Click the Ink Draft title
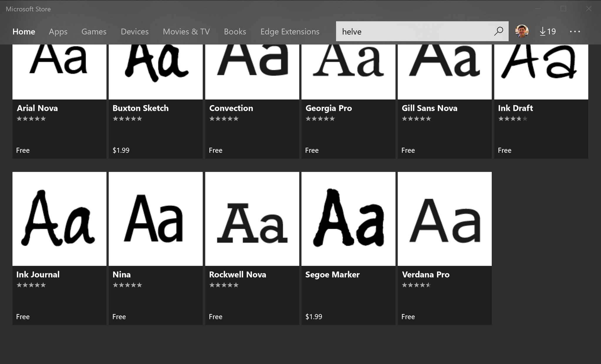Screen dimensions: 601x364 [x=515, y=108]
